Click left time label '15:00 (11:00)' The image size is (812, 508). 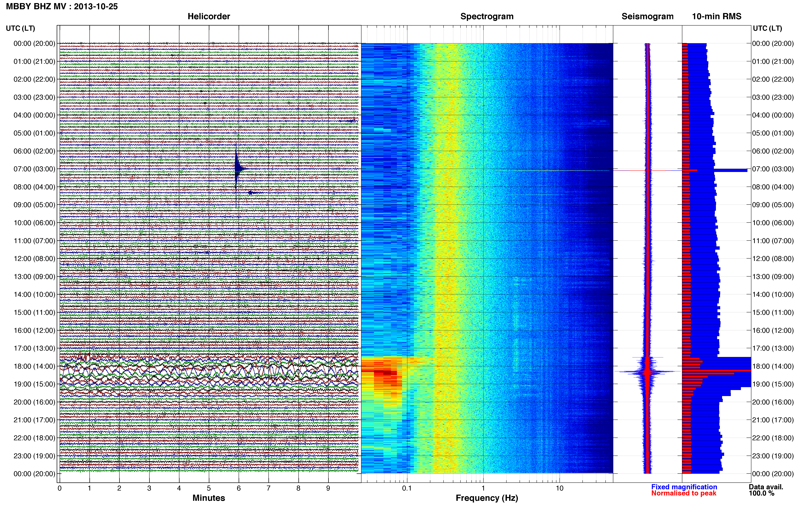click(x=34, y=312)
